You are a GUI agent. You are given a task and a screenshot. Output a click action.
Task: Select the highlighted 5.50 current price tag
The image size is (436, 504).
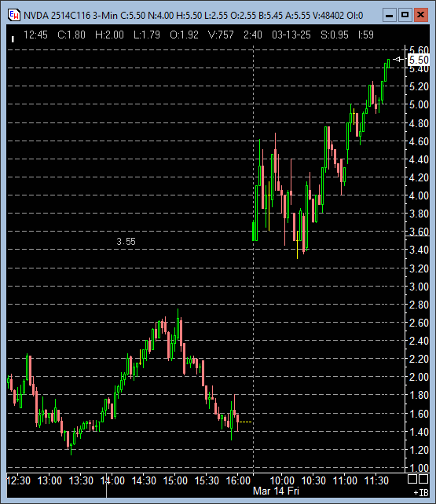click(x=418, y=60)
